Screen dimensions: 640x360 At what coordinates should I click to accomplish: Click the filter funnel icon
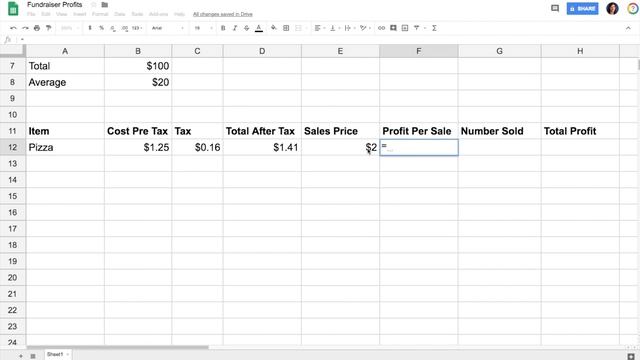tap(417, 28)
